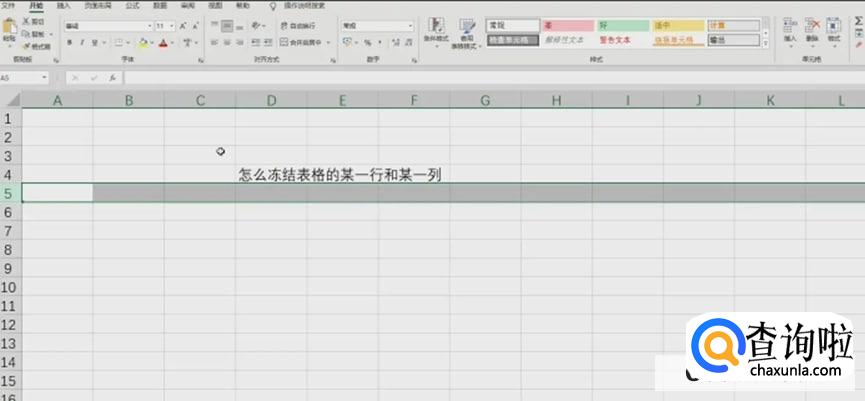Open the Font group dialog launcher
The width and height of the screenshot is (865, 401).
200,60
